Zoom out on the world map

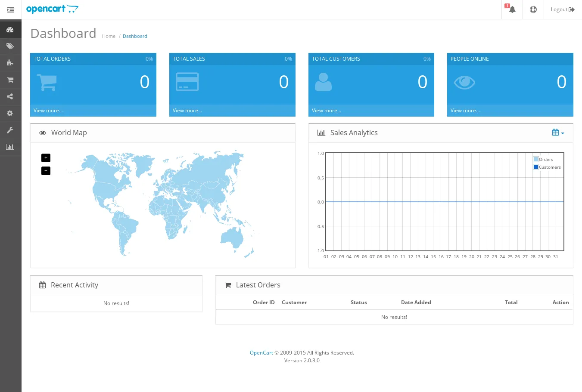pos(46,171)
